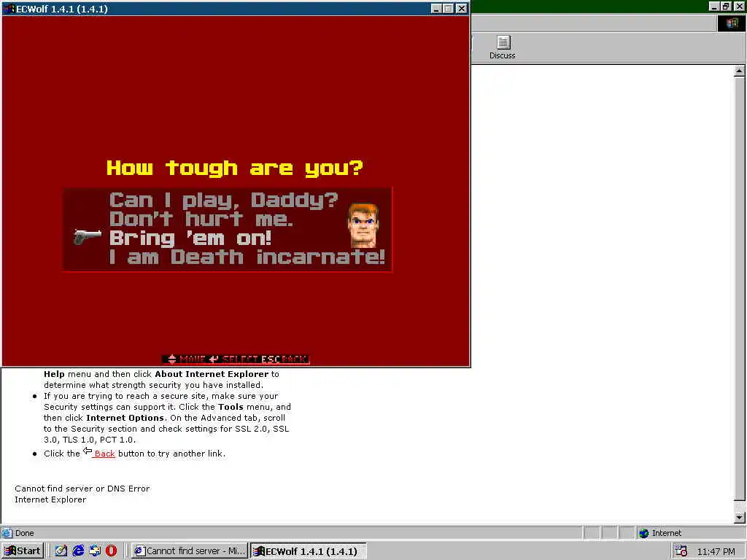
Task: Click the Internet zone globe in status bar
Action: pos(644,533)
